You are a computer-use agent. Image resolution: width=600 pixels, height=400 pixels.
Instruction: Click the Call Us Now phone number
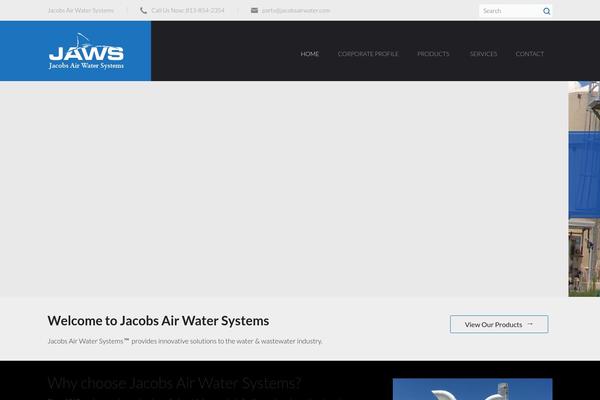pyautogui.click(x=188, y=10)
